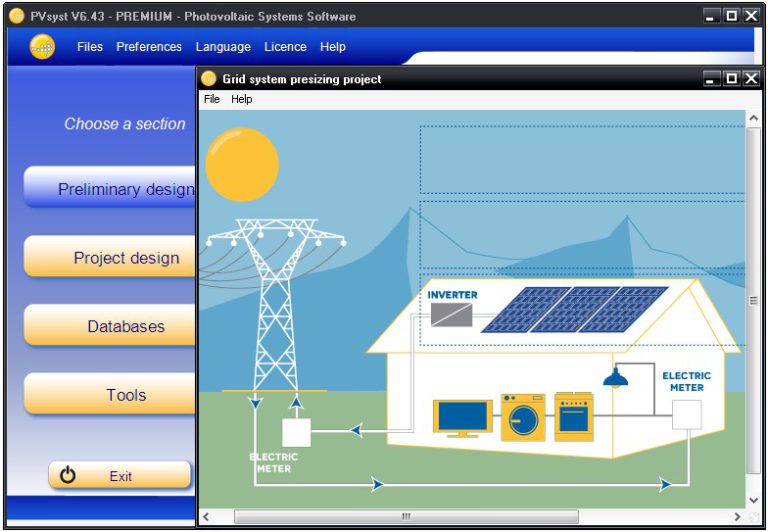Click the house's electric meter box
This screenshot has height=532, width=768.
[x=686, y=414]
